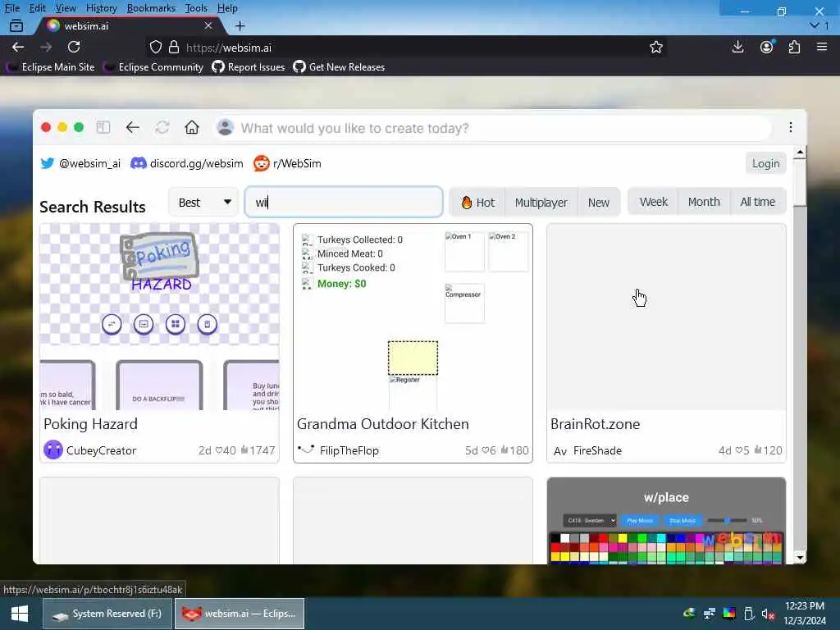Open the extensions puzzle icon
Viewport: 840px width, 630px height.
(x=794, y=47)
